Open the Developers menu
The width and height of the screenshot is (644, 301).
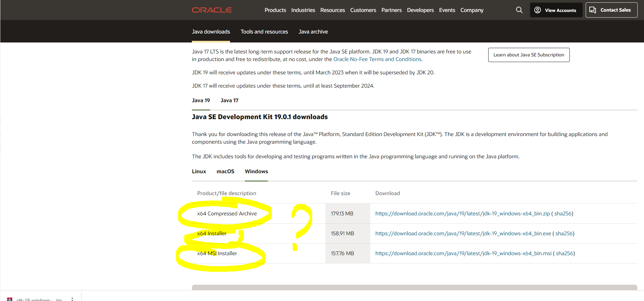pos(420,10)
